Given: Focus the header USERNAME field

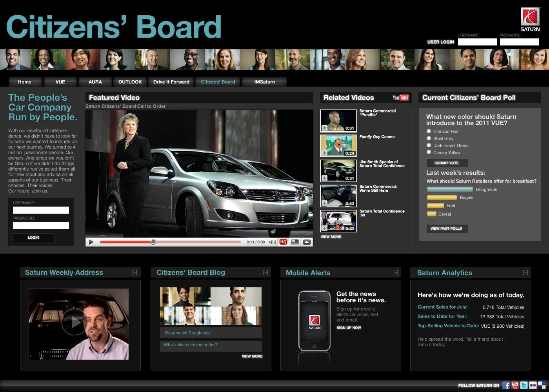Looking at the screenshot, I should tap(478, 42).
